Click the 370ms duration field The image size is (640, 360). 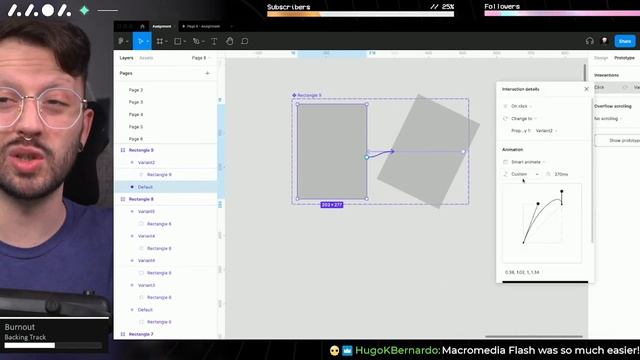[x=561, y=174]
